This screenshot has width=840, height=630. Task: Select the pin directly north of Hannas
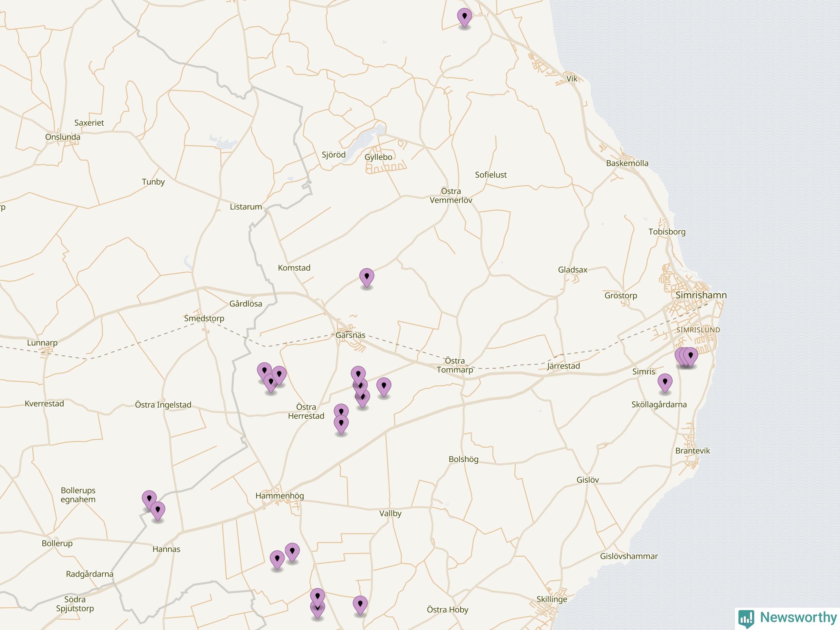(x=157, y=511)
